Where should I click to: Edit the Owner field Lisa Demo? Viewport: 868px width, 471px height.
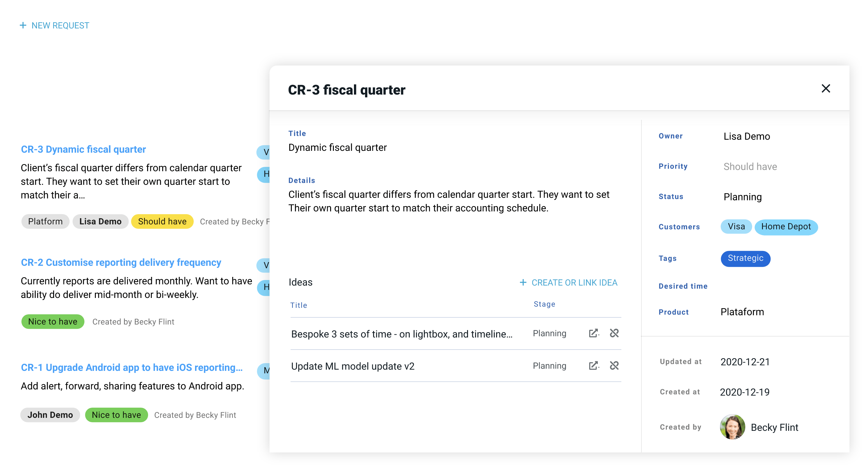click(746, 136)
